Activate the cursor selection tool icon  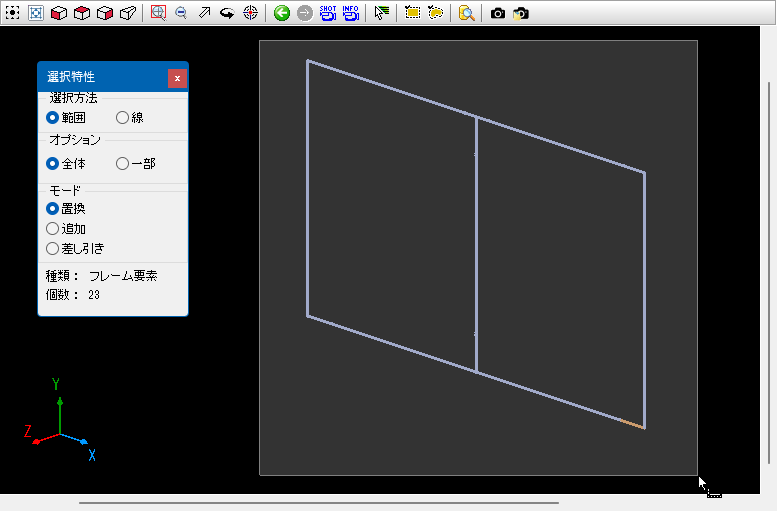[x=381, y=13]
